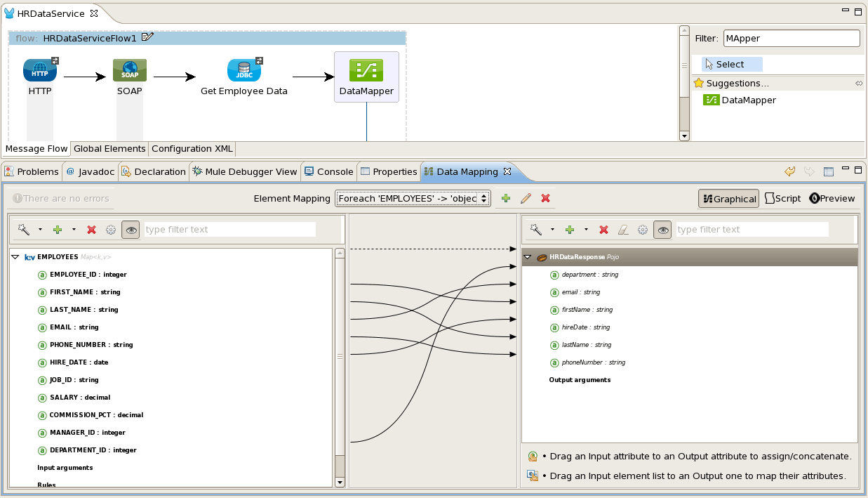Click the output pane eraser icon
868x498 pixels.
tap(622, 230)
